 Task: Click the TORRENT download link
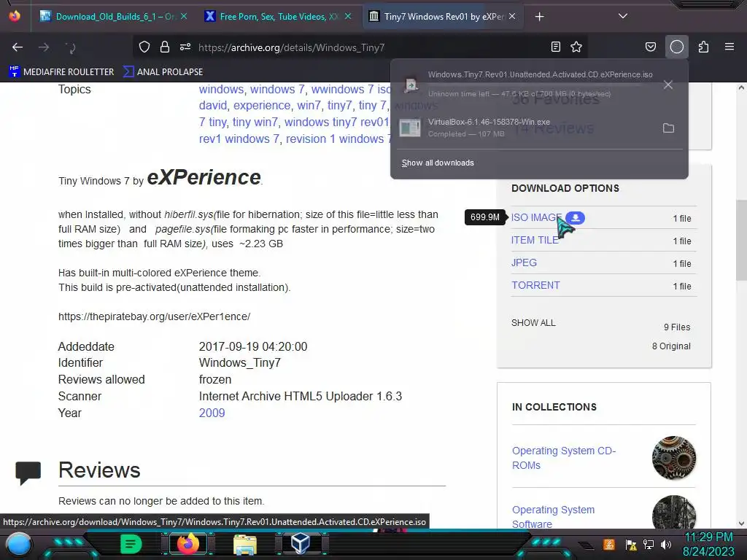click(535, 285)
